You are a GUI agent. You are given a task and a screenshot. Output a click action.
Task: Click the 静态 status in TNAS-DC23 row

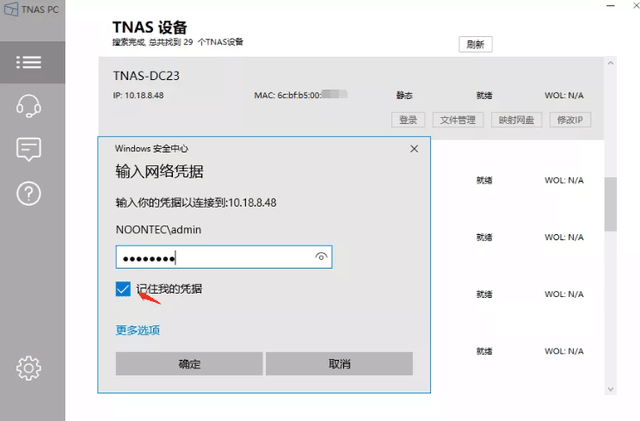404,96
